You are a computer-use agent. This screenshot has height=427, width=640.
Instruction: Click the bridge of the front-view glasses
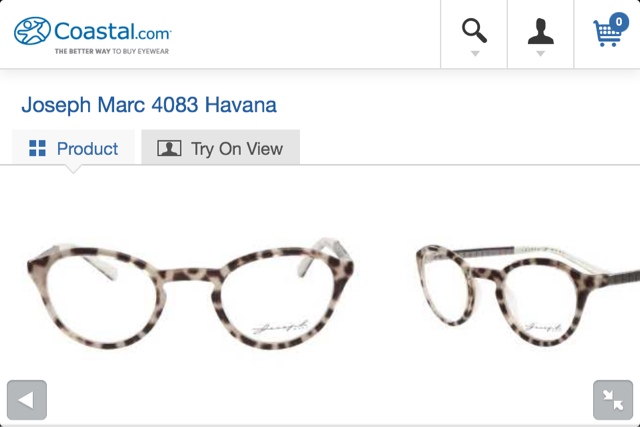191,276
